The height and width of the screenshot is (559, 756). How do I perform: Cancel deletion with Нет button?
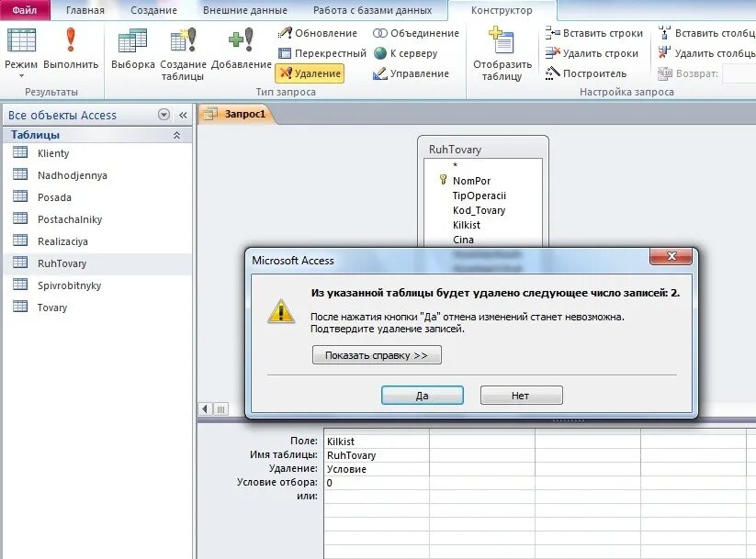pyautogui.click(x=521, y=396)
